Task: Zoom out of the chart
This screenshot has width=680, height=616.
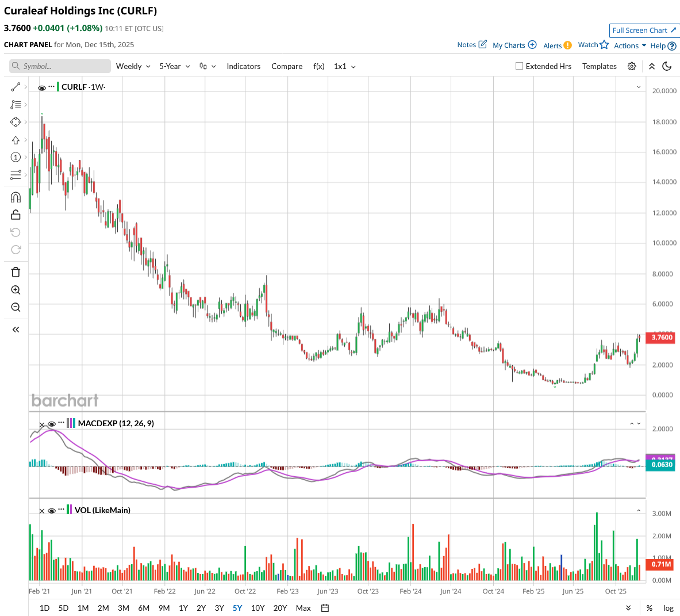Action: [x=16, y=307]
